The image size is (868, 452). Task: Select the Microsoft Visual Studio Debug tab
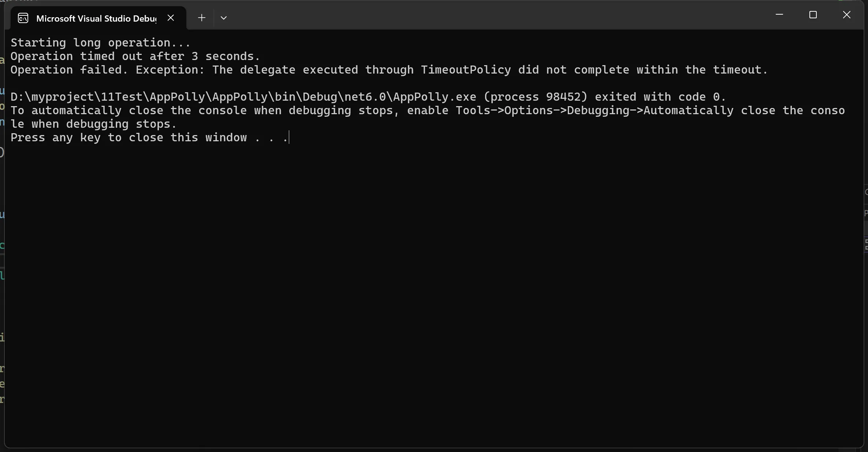point(96,18)
